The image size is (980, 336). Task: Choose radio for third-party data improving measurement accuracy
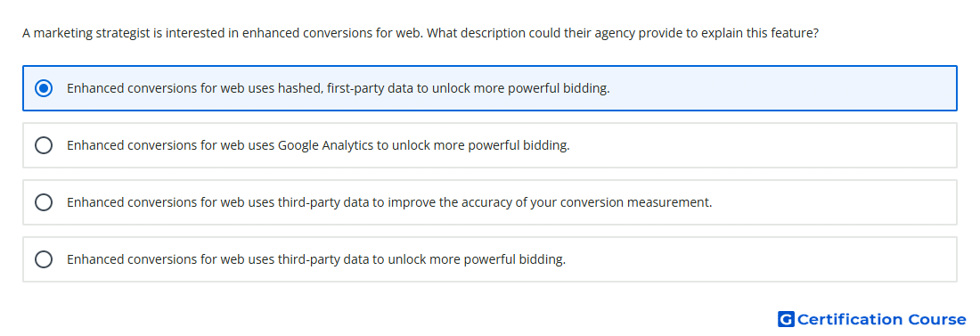pos(44,202)
